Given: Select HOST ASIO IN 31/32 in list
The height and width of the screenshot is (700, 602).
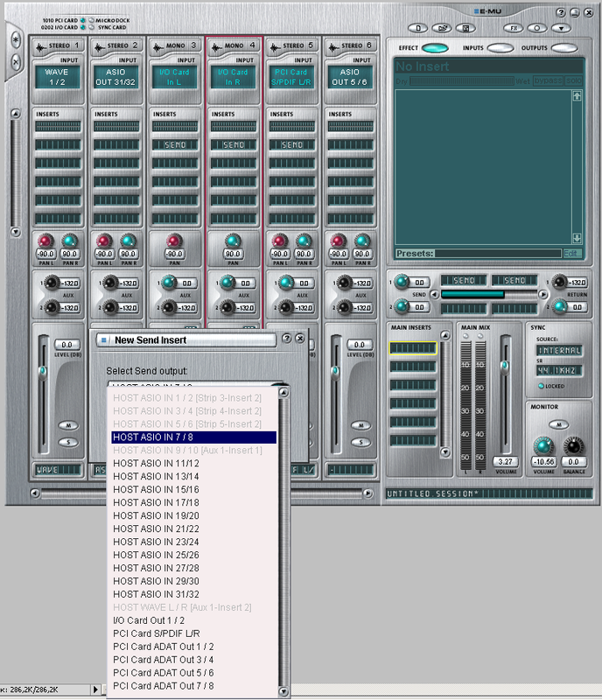Looking at the screenshot, I should pos(194,594).
